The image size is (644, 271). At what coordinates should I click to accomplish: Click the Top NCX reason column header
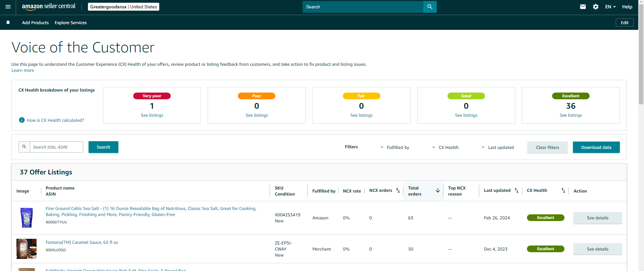pyautogui.click(x=457, y=191)
